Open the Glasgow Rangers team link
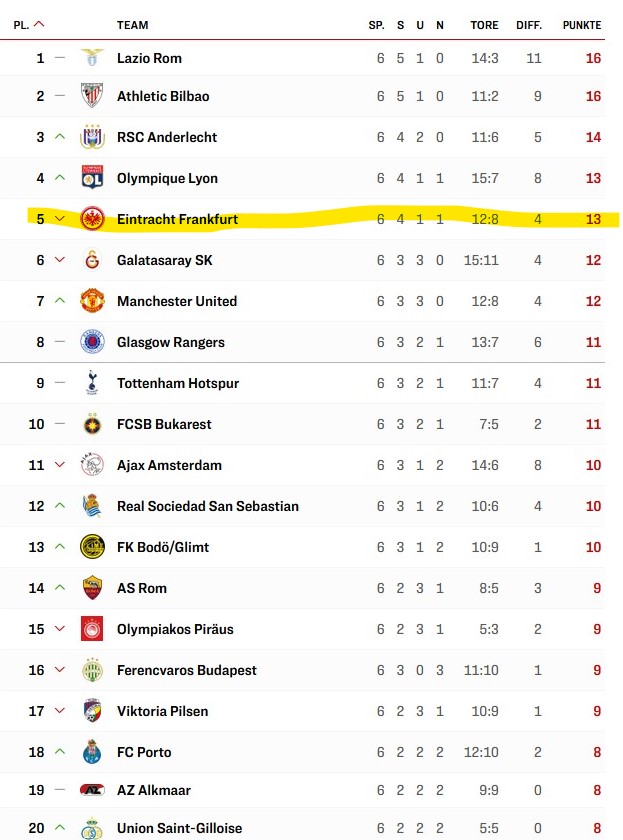623x840 pixels. coord(170,342)
